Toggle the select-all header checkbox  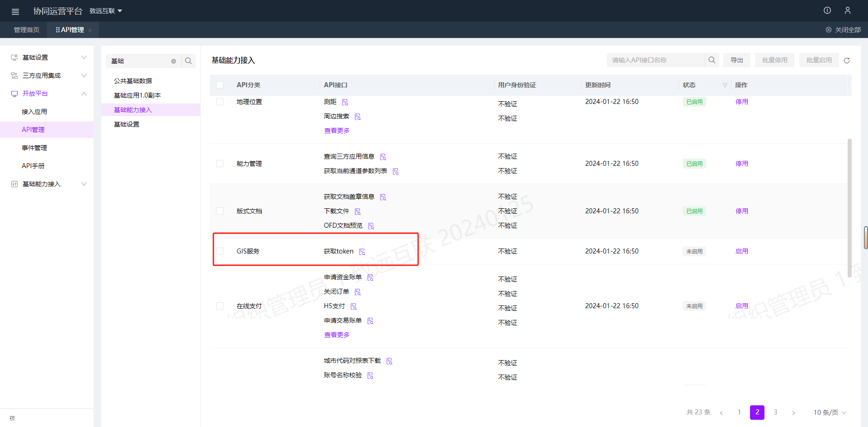click(x=220, y=85)
